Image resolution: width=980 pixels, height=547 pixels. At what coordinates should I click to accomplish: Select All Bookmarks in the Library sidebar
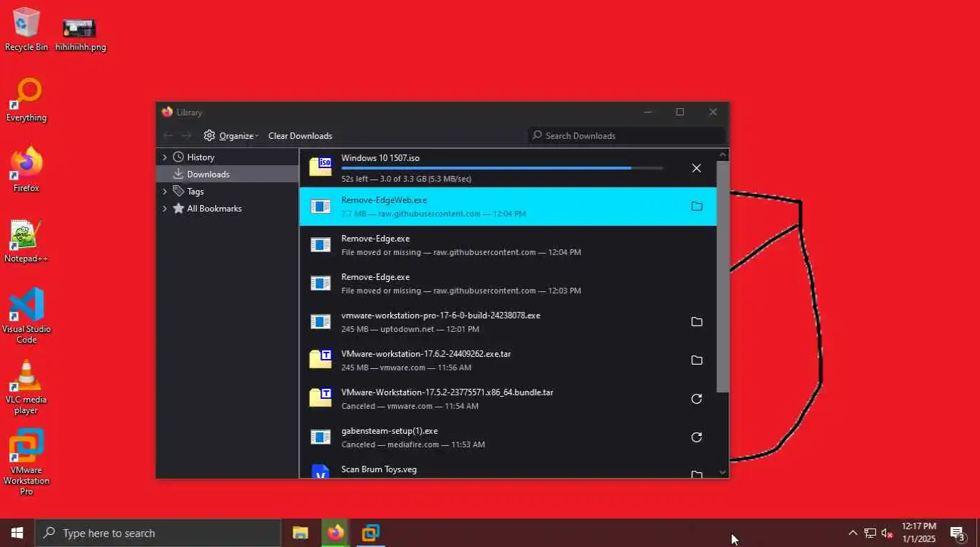pos(227,209)
